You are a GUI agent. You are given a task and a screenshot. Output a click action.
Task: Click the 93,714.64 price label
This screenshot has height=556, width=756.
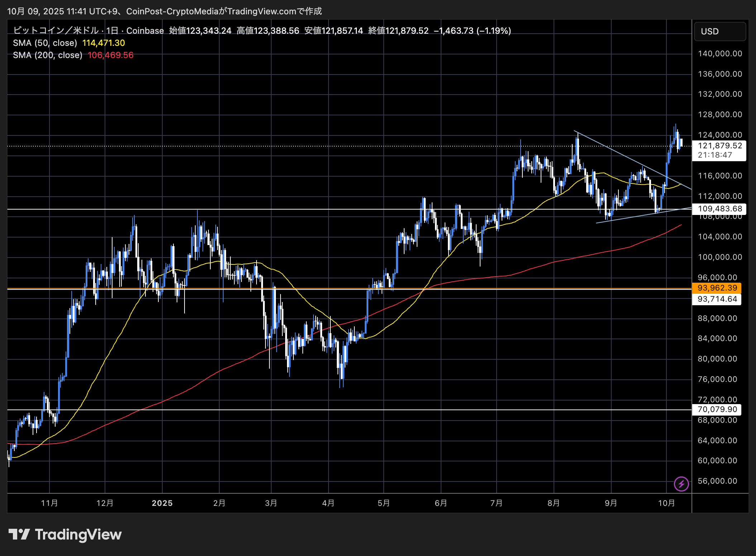[717, 299]
